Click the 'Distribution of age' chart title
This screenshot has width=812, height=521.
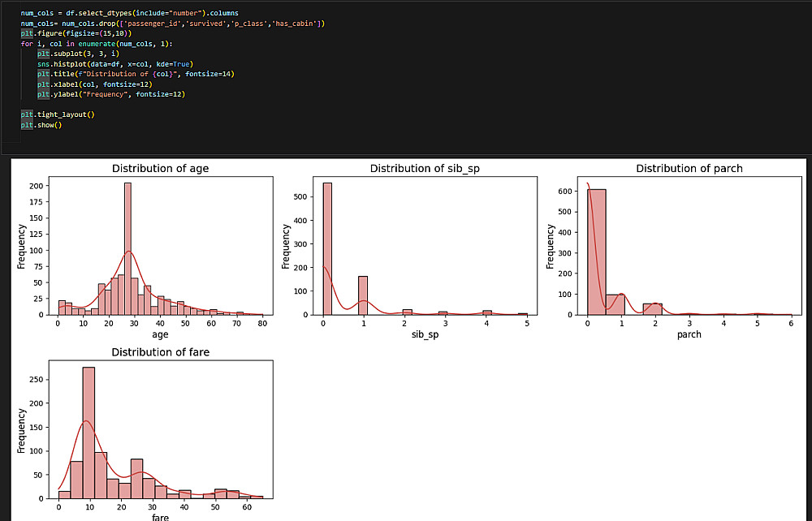[x=160, y=169]
